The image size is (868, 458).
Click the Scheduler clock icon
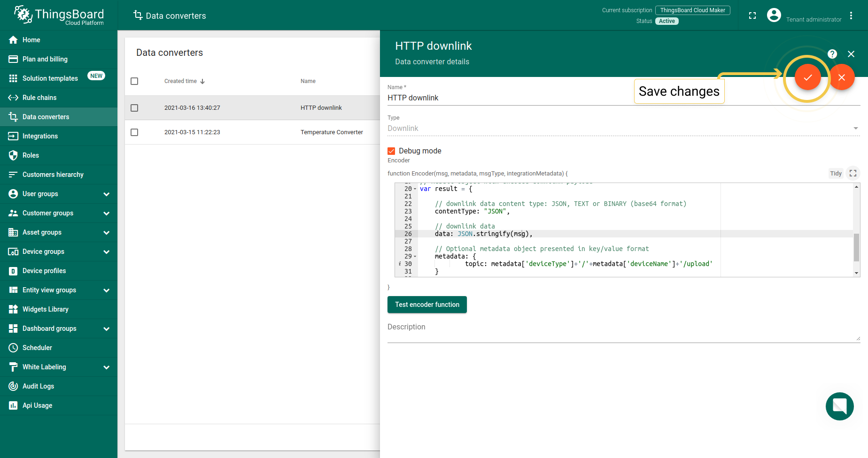click(13, 348)
